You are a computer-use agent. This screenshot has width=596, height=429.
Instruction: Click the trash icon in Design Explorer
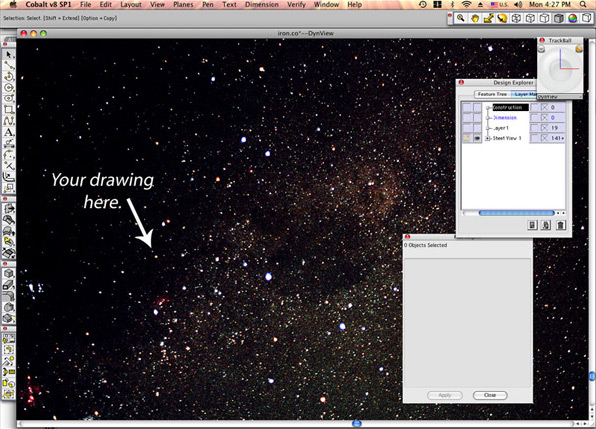[x=561, y=225]
